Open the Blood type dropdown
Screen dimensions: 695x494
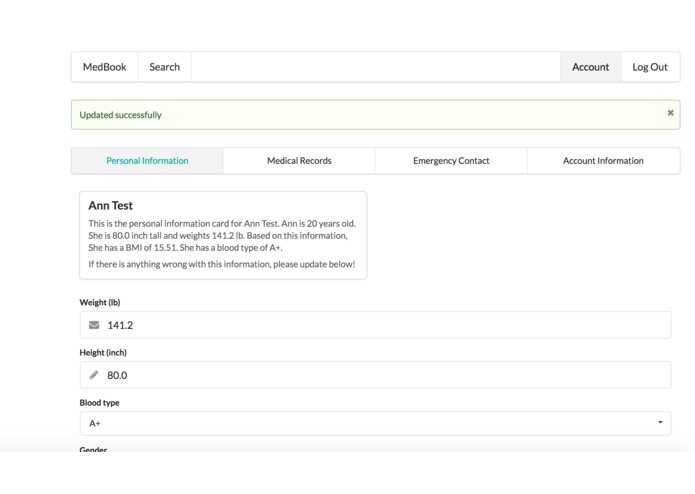(x=375, y=423)
